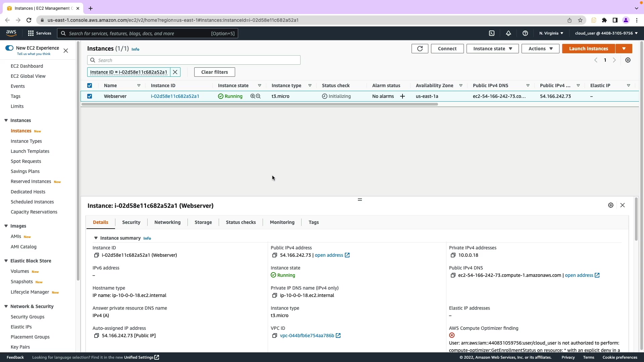This screenshot has width=644, height=362.
Task: Copy the private IPv4 address 10.0.0.18
Action: point(453,255)
